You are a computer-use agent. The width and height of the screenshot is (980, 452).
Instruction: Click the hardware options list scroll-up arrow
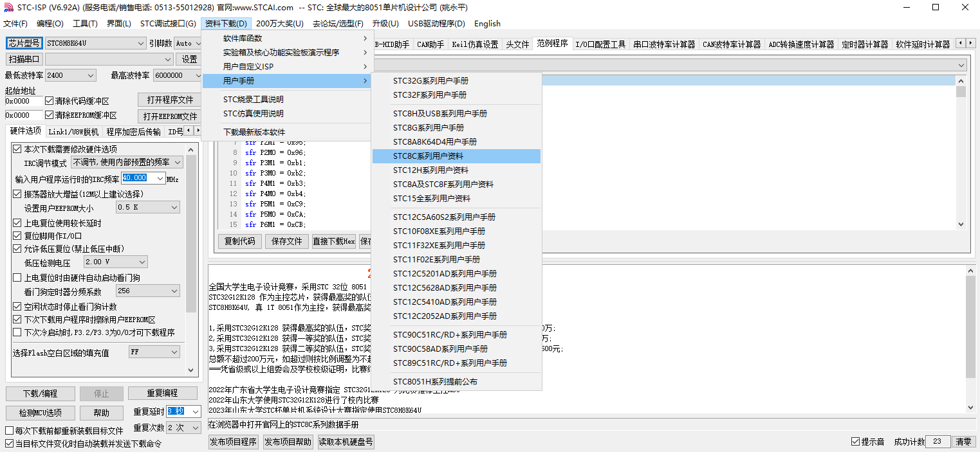click(x=191, y=149)
